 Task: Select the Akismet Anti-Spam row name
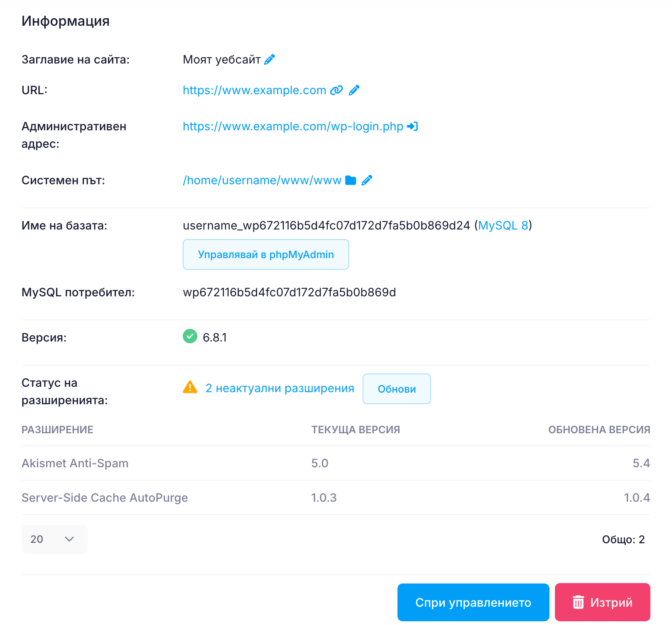[75, 463]
